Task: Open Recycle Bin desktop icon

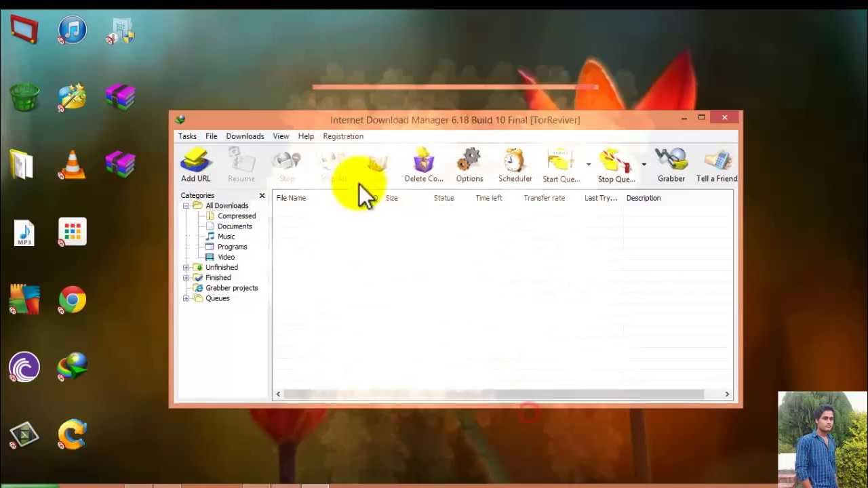Action: point(24,97)
